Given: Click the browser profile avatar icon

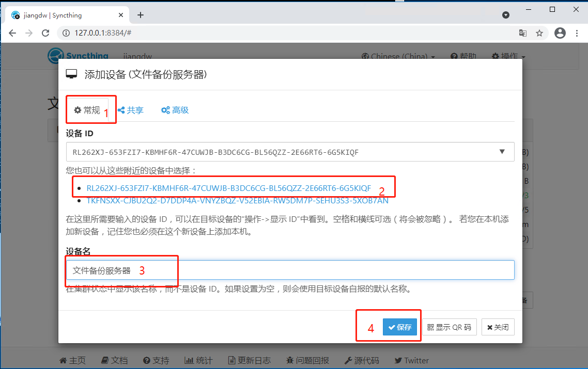Looking at the screenshot, I should (560, 33).
